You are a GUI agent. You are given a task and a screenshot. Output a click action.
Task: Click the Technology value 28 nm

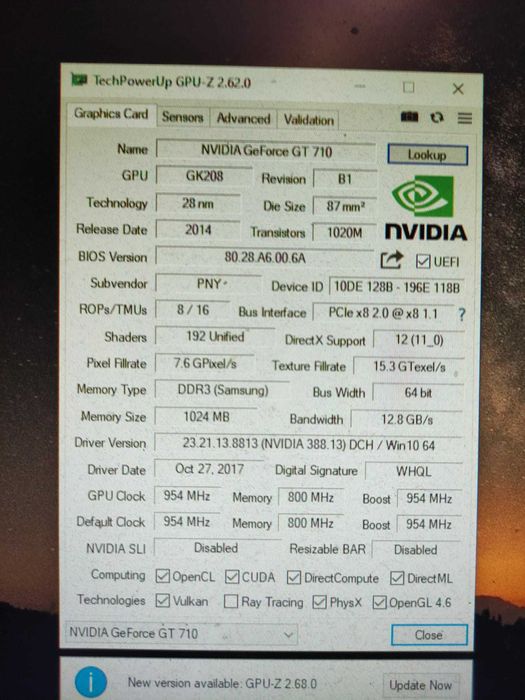pyautogui.click(x=198, y=204)
